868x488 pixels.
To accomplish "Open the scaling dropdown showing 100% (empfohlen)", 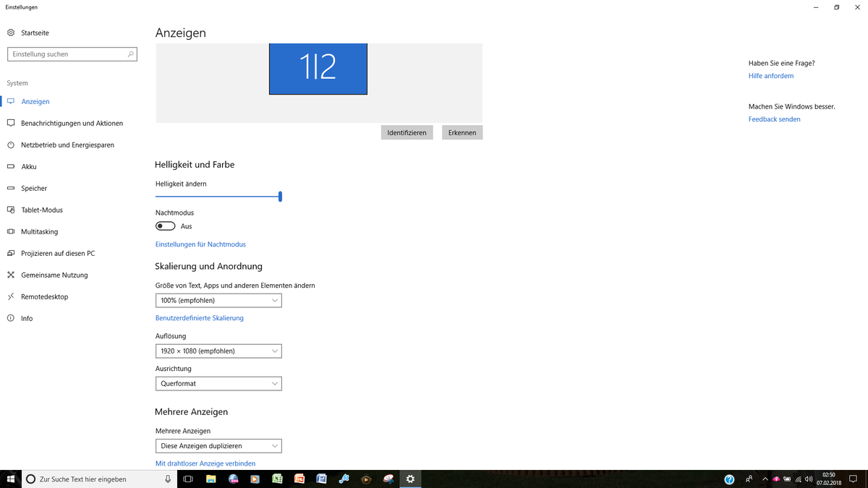I will (218, 300).
